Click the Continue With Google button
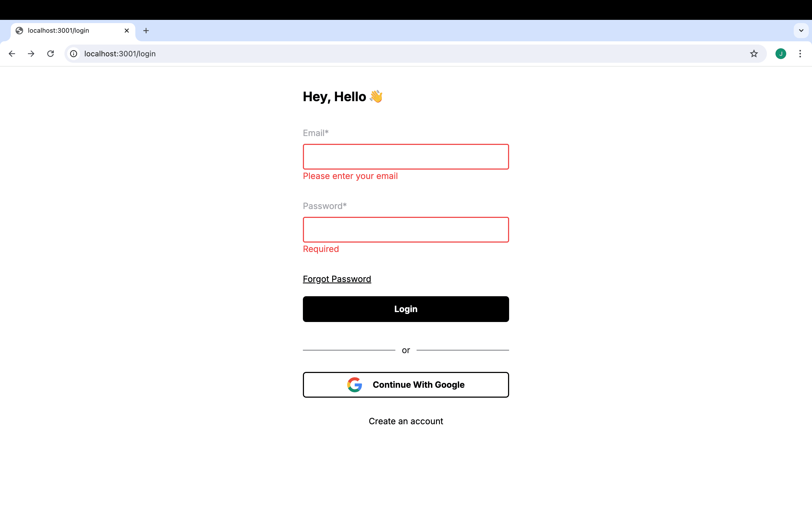The width and height of the screenshot is (812, 527). click(406, 385)
